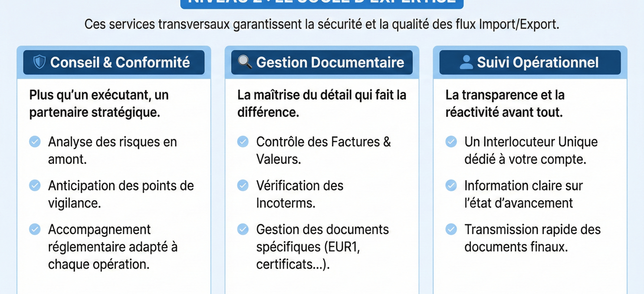Image resolution: width=644 pixels, height=294 pixels.
Task: Click checkmark beside Vérification des Incoterms
Action: click(x=243, y=185)
